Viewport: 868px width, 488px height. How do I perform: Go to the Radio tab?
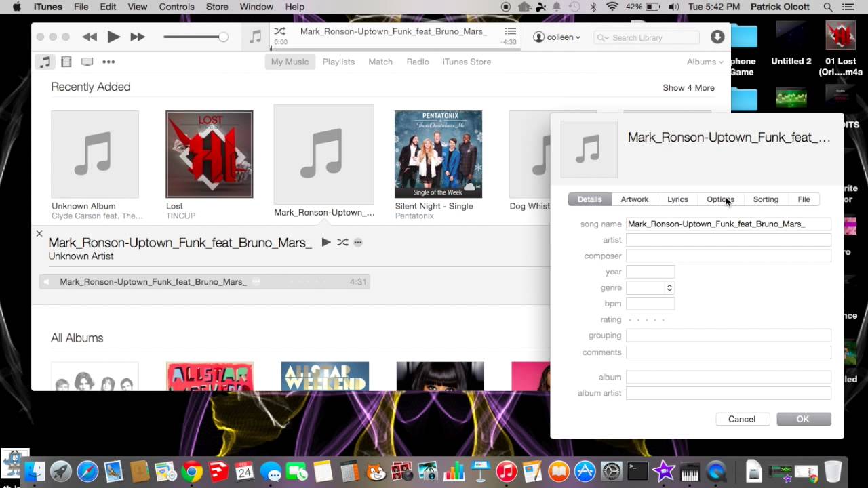(418, 62)
